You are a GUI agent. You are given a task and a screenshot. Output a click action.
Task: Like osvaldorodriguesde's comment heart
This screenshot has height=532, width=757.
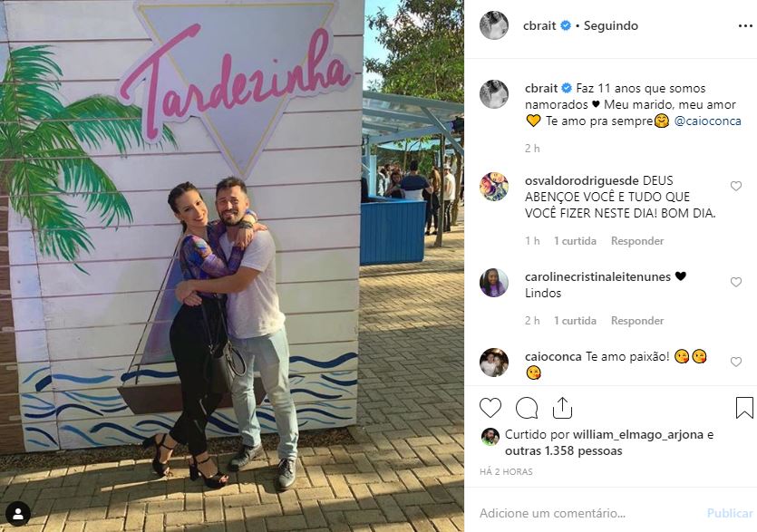click(736, 186)
